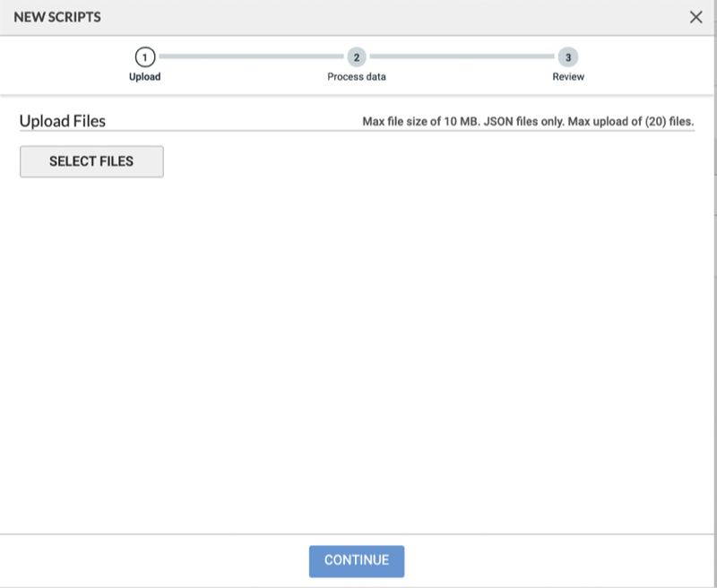
Task: Click the blue CONTINUE button
Action: click(357, 560)
